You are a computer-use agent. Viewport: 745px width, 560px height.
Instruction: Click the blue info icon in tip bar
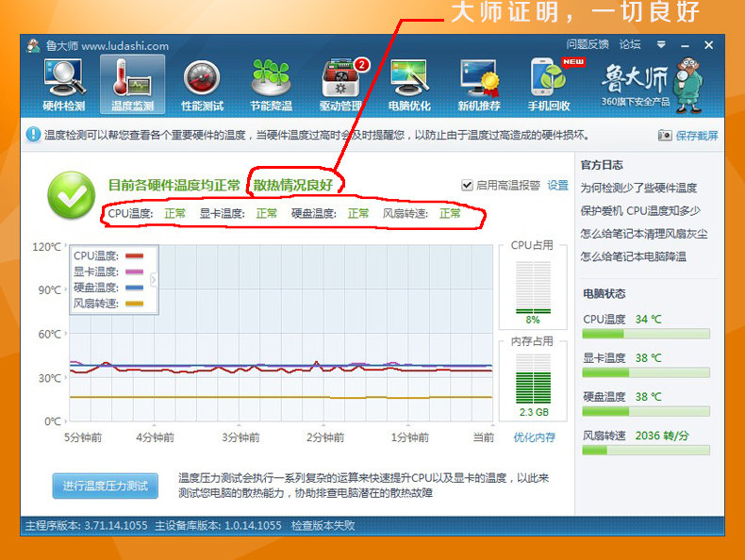pos(33,135)
